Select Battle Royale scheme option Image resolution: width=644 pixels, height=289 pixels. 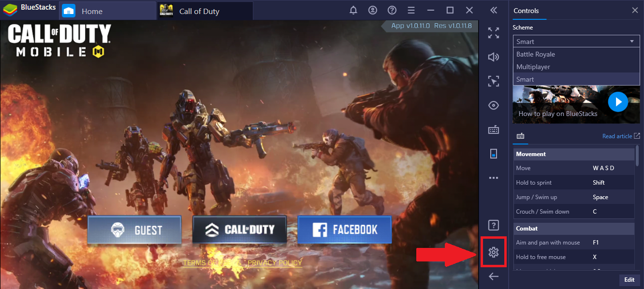click(x=576, y=54)
